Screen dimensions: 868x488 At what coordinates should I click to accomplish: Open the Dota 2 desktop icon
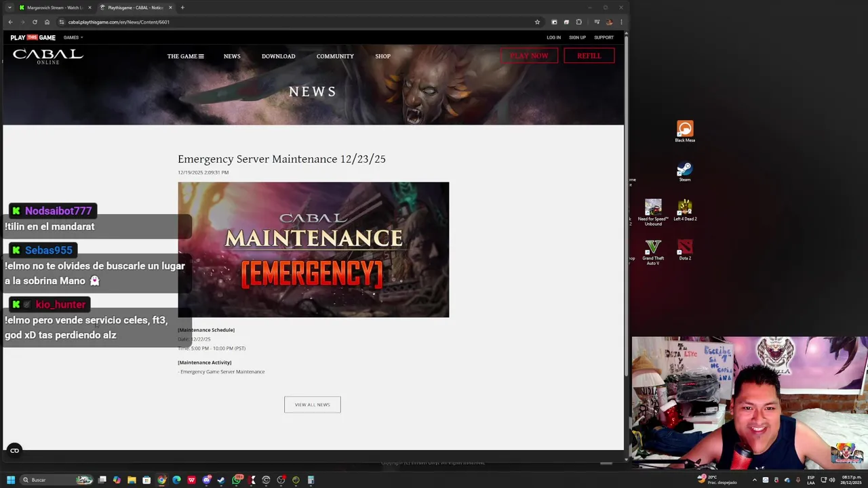[685, 250]
